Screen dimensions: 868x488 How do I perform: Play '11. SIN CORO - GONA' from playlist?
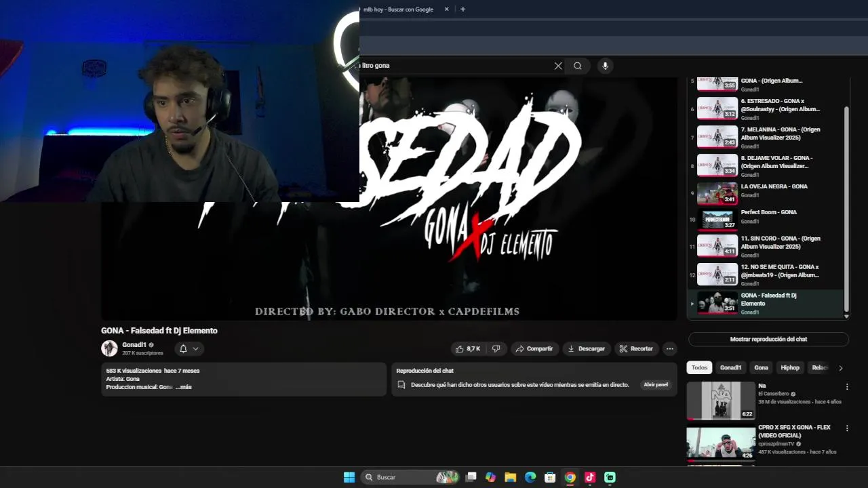pos(766,246)
